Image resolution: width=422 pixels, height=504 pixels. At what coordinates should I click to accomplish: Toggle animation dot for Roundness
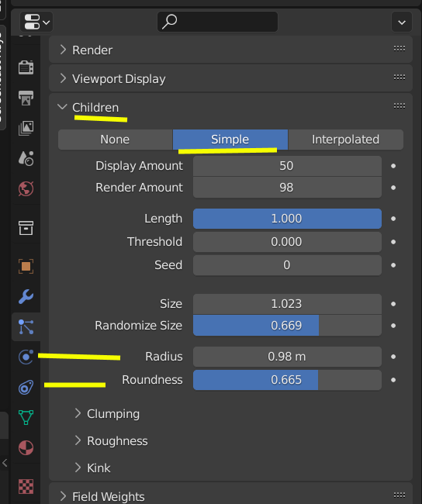393,380
